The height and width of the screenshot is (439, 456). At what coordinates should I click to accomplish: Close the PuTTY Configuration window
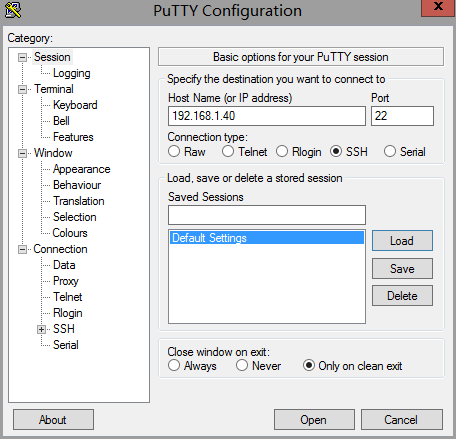coord(438,7)
